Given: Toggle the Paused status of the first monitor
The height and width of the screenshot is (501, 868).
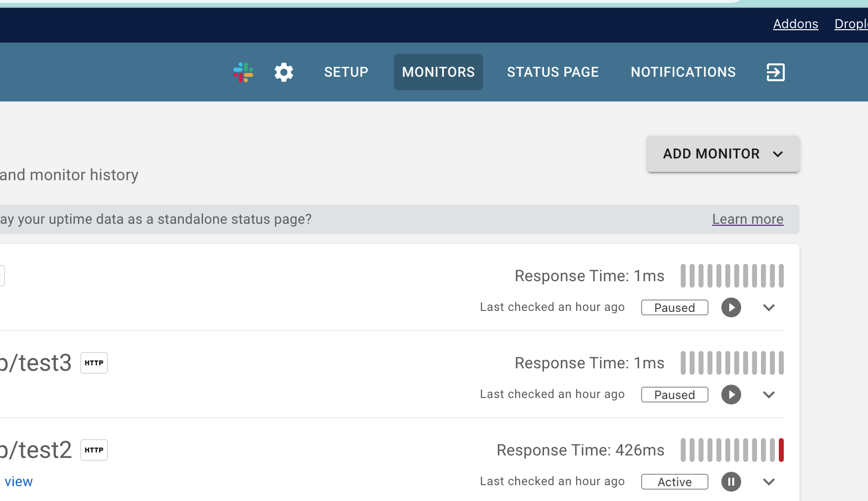Looking at the screenshot, I should 674,307.
